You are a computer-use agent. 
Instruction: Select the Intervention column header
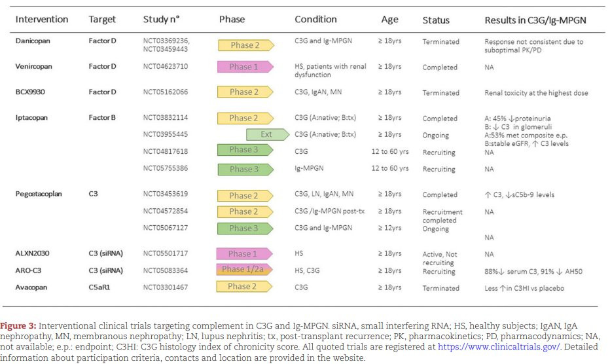pyautogui.click(x=42, y=20)
